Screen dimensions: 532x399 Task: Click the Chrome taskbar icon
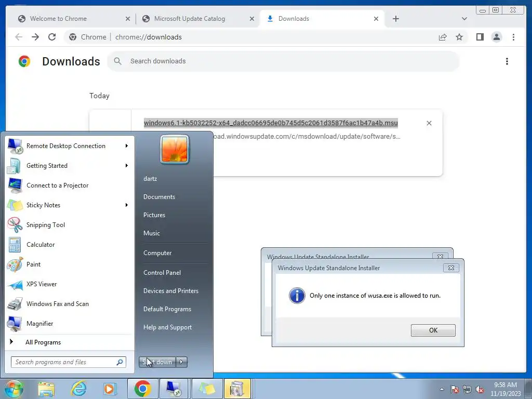pos(142,389)
